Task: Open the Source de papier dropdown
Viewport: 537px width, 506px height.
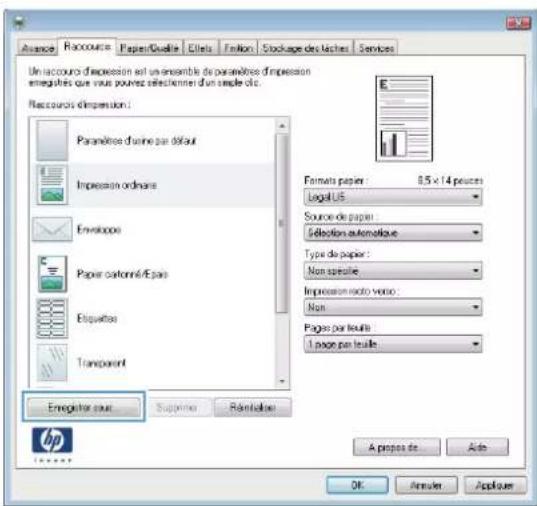Action: point(393,233)
